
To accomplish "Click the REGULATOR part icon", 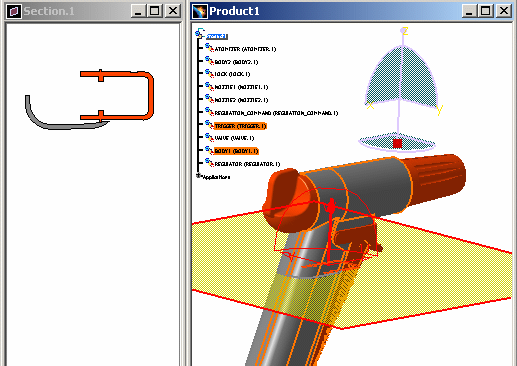I will click(x=209, y=162).
